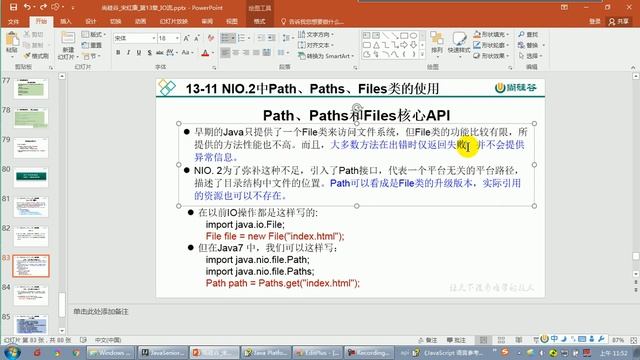The height and width of the screenshot is (360, 640).
Task: Toggle underline formatting
Action: point(139,52)
